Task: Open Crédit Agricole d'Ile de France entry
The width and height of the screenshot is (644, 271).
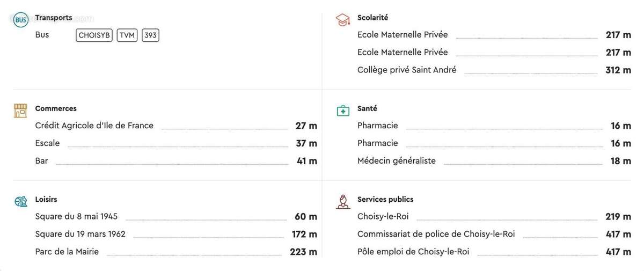Action: pos(94,126)
